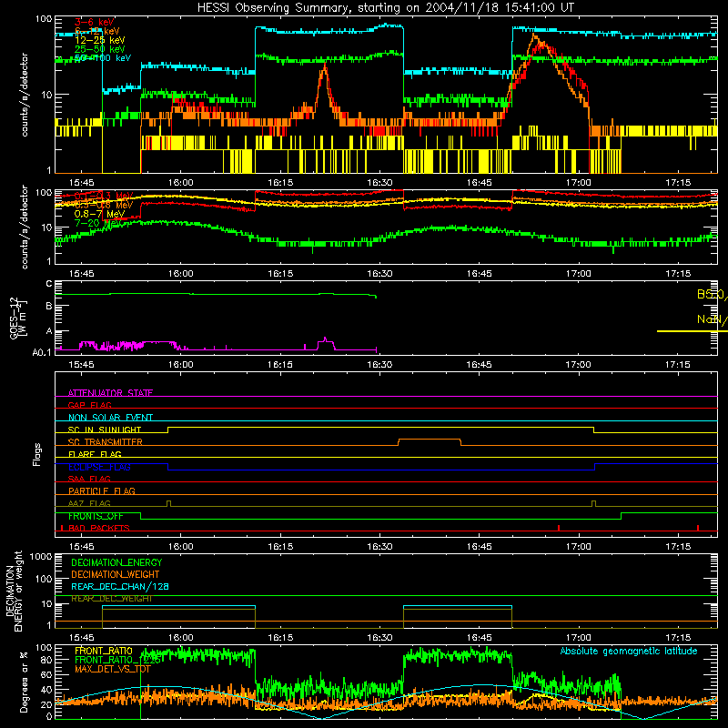This screenshot has height=728, width=728.
Task: Click the "GOES-12 [W m-2]" axis title
Action: 18,318
